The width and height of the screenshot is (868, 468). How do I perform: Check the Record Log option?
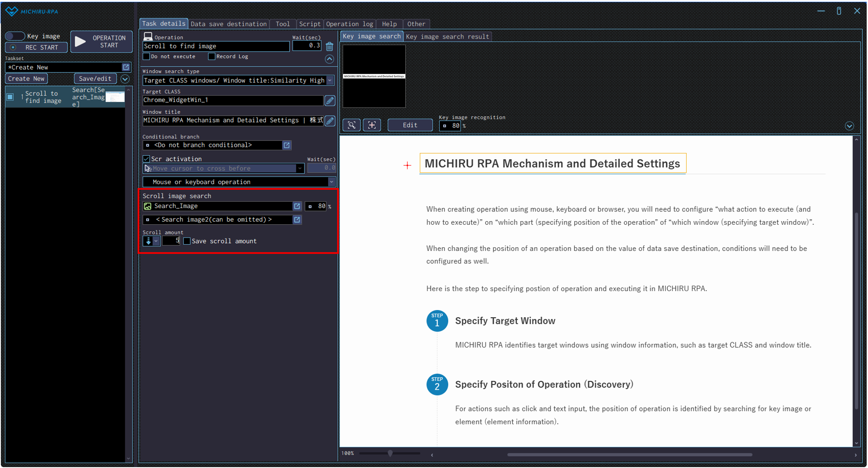click(211, 57)
